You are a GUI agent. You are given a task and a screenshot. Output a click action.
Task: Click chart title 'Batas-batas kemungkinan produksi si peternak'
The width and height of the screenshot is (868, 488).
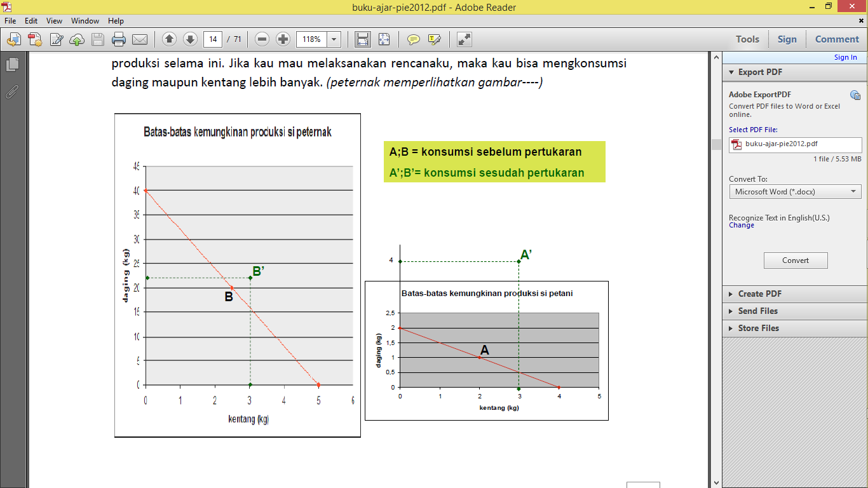(238, 132)
